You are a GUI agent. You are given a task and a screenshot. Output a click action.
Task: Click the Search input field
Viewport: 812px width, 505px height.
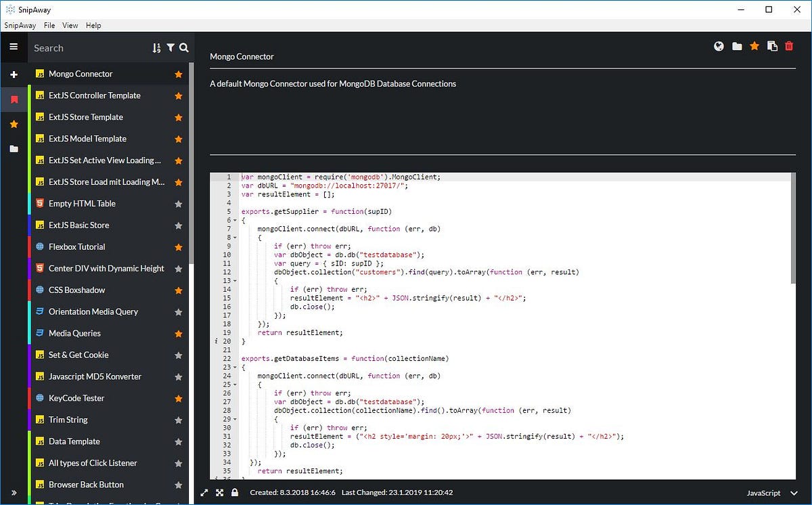(x=90, y=48)
